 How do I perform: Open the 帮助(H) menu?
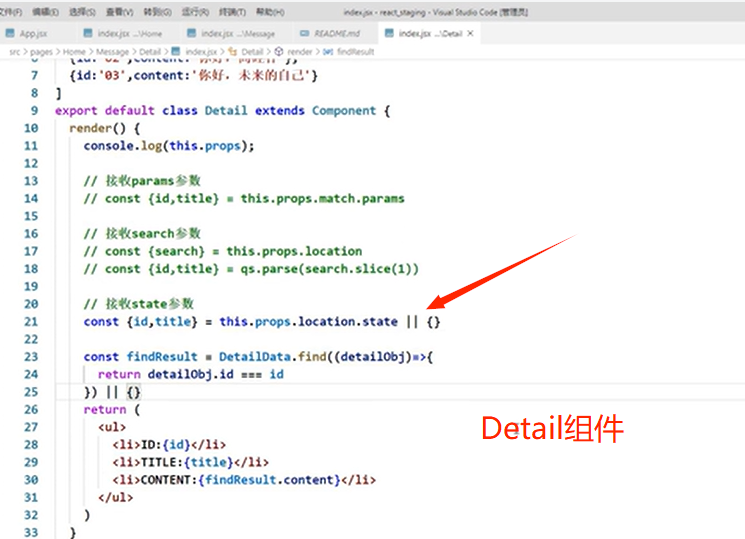click(270, 12)
